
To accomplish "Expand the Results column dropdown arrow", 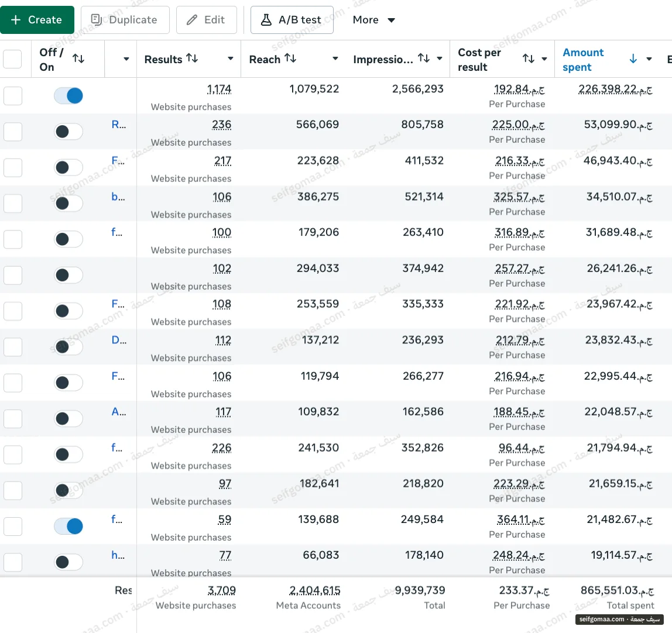I will pyautogui.click(x=231, y=59).
